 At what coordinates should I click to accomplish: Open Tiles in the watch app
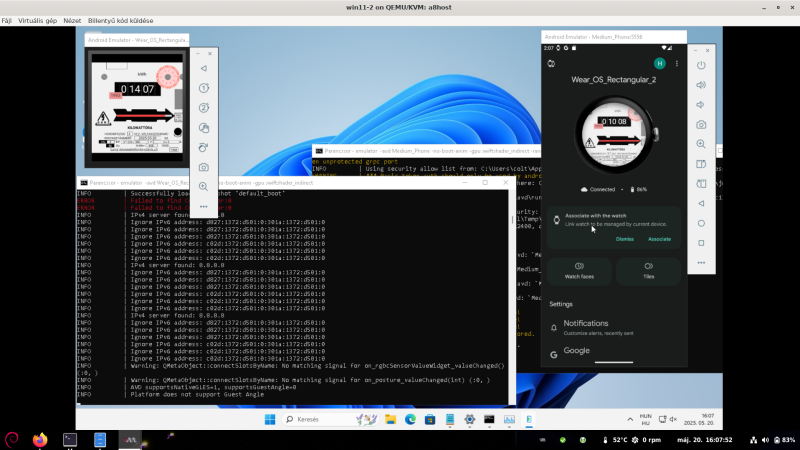tap(648, 271)
